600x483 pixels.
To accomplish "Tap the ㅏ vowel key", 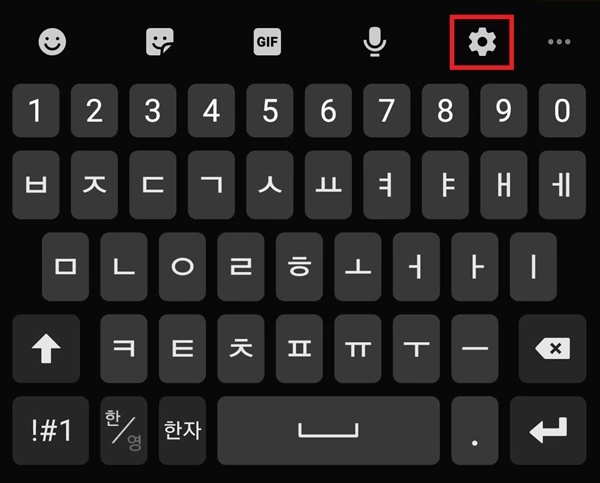I will coord(475,267).
